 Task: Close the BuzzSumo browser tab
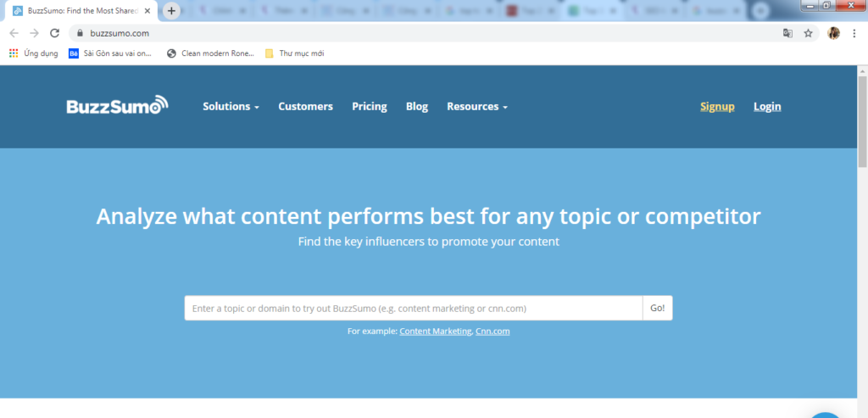point(147,10)
